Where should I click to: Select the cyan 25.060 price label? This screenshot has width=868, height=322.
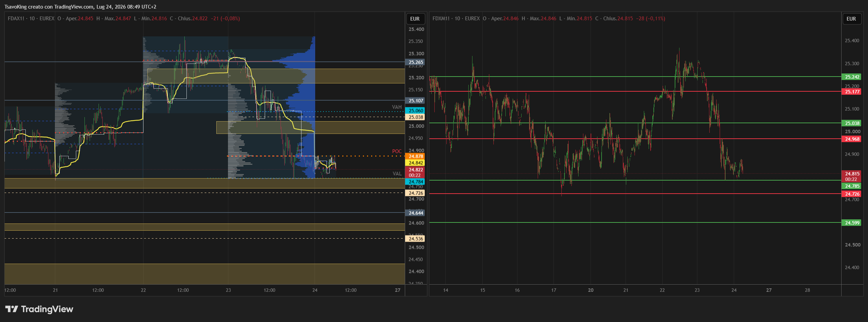pyautogui.click(x=415, y=111)
